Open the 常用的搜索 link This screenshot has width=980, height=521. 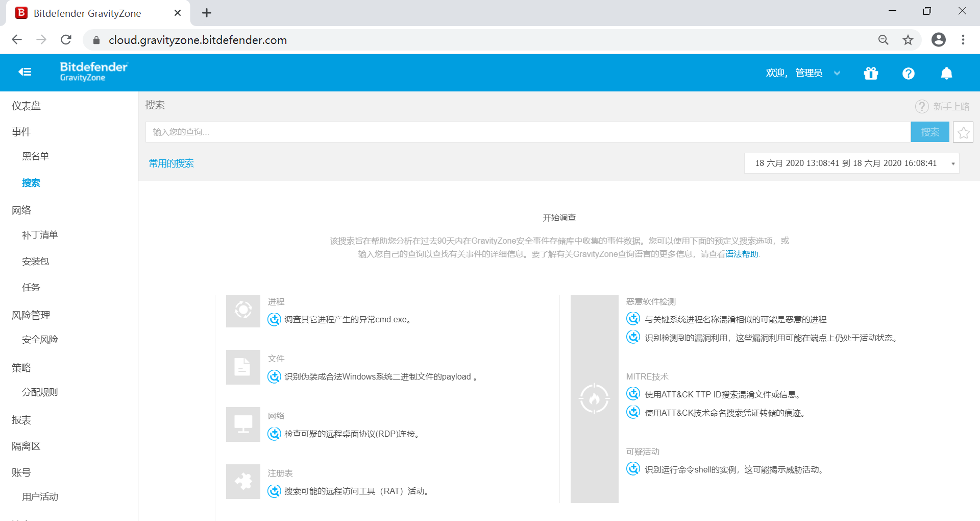pyautogui.click(x=171, y=163)
